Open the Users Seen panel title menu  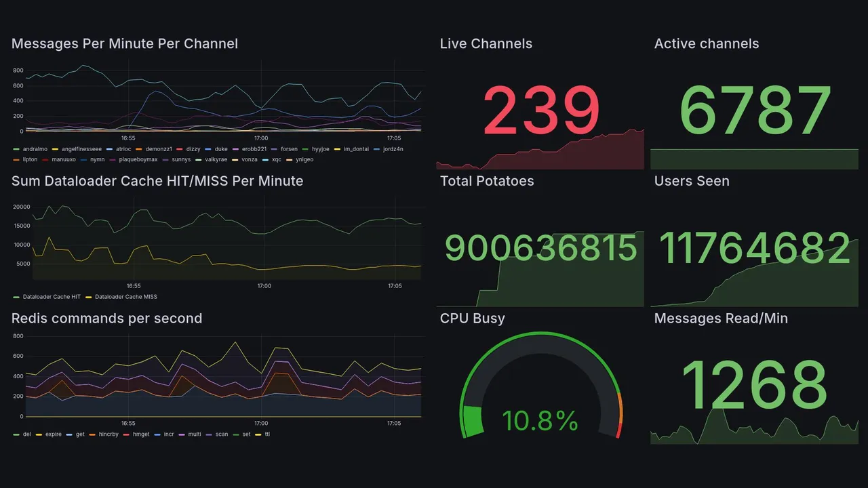click(x=692, y=181)
